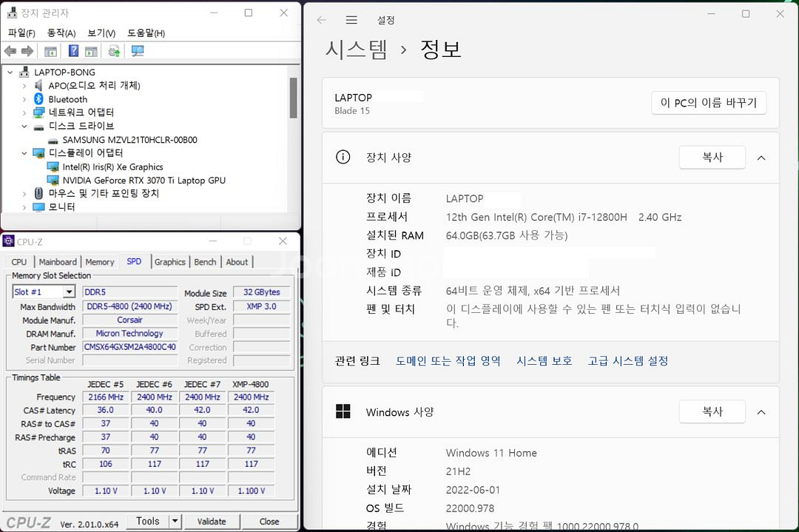Open the 도메인 또는 작업 영역 link
This screenshot has height=532, width=799.
click(x=448, y=361)
